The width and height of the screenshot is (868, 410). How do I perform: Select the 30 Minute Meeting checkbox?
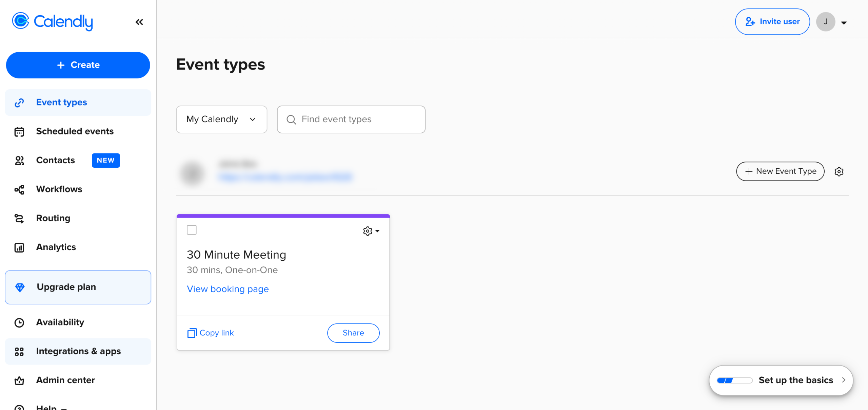192,230
